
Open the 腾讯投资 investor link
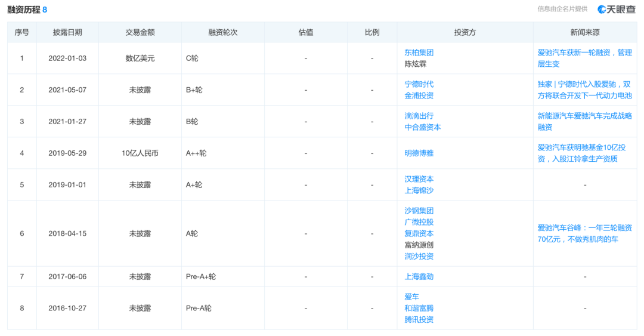tap(419, 319)
